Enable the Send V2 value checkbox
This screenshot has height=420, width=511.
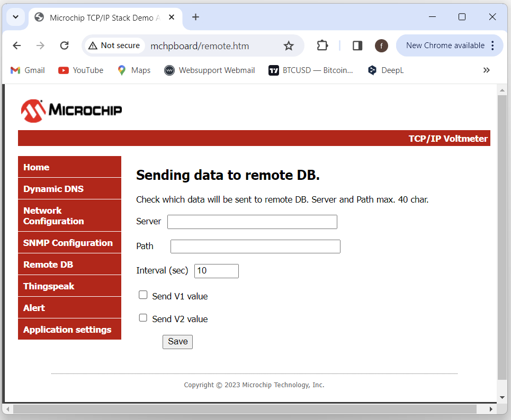pos(143,318)
